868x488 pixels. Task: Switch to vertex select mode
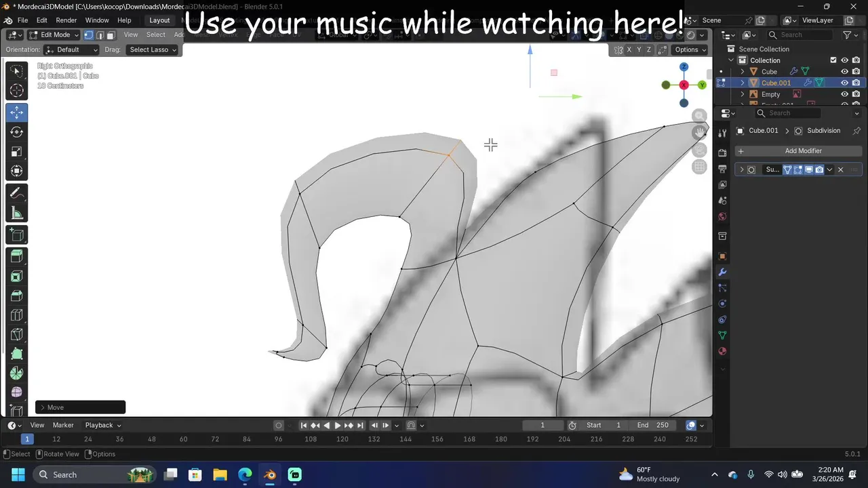click(89, 35)
